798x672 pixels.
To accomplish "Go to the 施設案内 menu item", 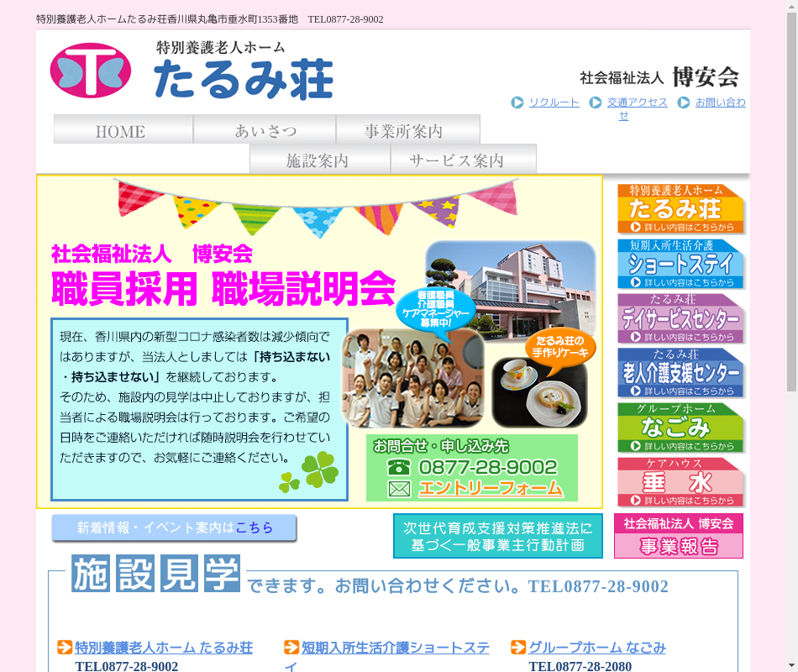I will coord(319,160).
